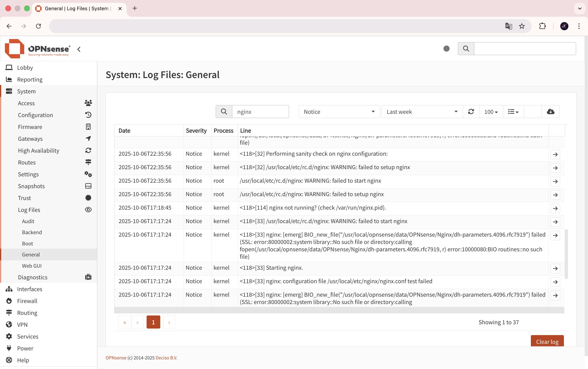Image resolution: width=588 pixels, height=369 pixels.
Task: Open details arrow for root 'failed to setup nginx' row
Action: coord(555,195)
